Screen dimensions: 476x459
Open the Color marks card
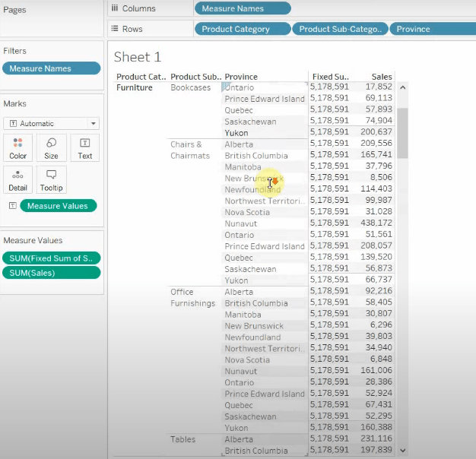(18, 147)
